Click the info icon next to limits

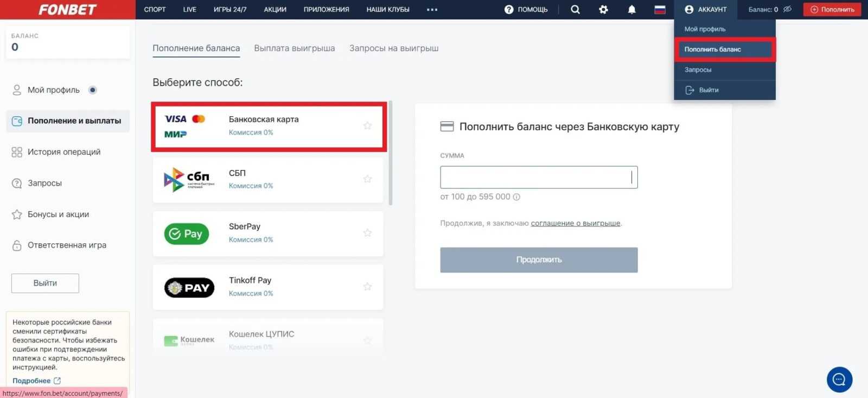point(516,197)
